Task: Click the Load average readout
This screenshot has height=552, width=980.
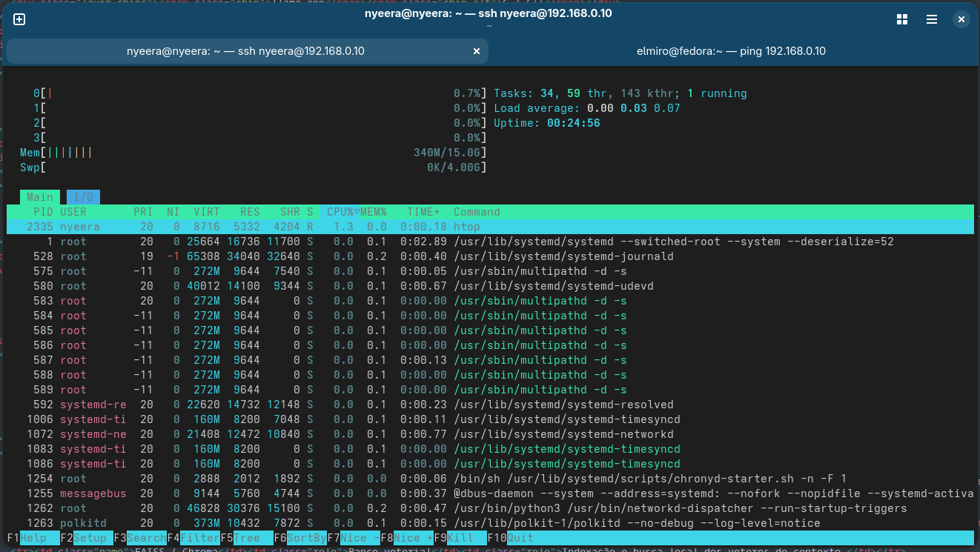Action: [587, 108]
